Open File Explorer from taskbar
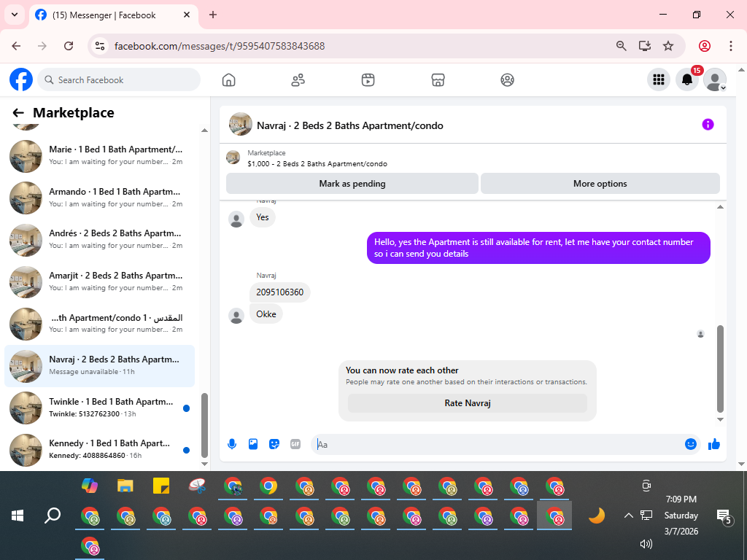 (x=125, y=486)
